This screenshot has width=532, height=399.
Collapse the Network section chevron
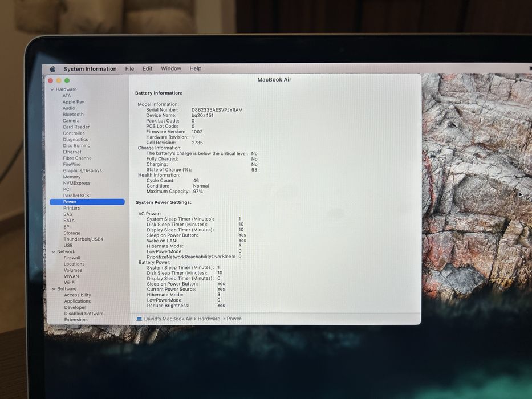point(54,252)
